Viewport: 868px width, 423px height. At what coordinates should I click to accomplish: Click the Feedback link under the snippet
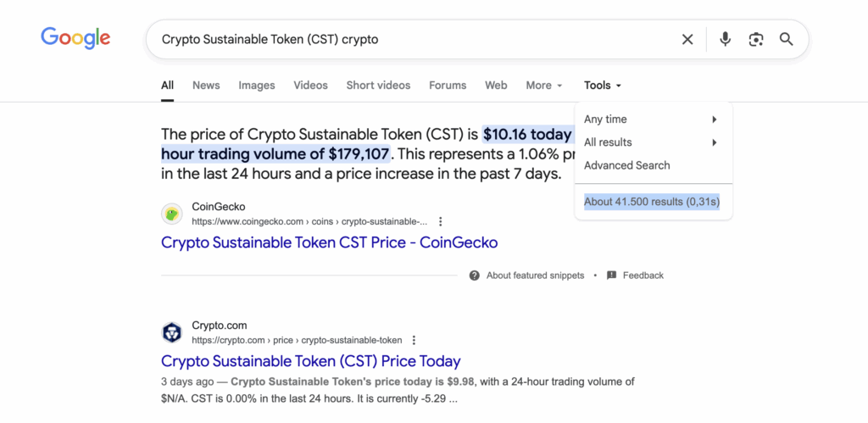coord(643,276)
